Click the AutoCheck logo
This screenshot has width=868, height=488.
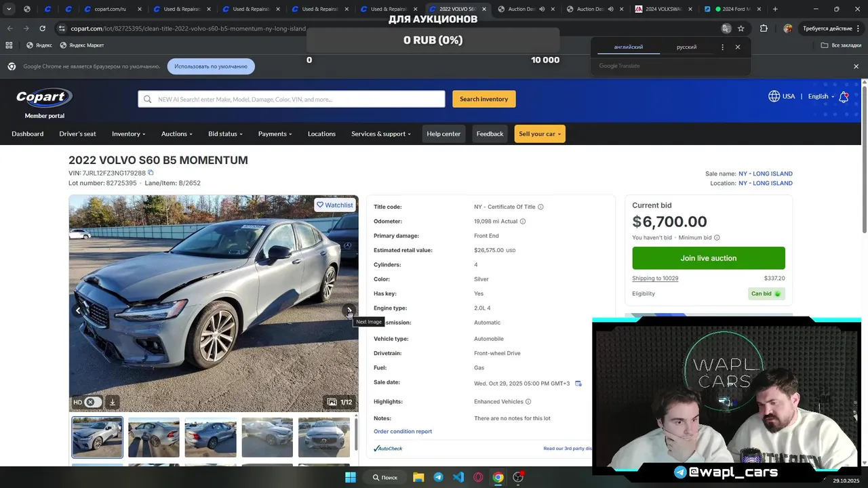tap(388, 448)
